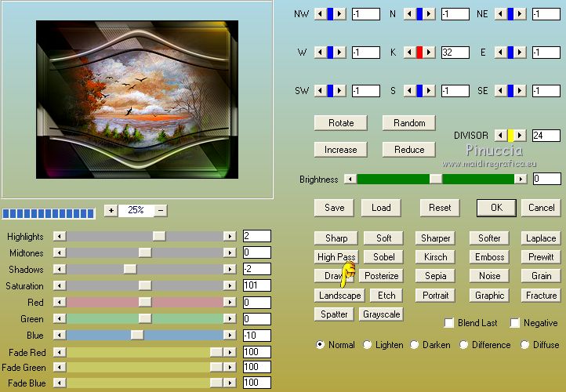
Task: Click the K value input field
Action: pos(455,53)
